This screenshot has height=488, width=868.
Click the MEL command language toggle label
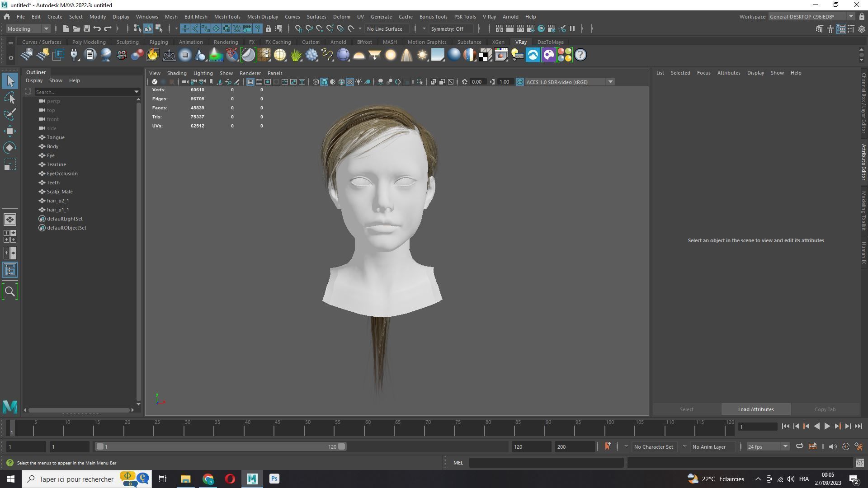[458, 463]
